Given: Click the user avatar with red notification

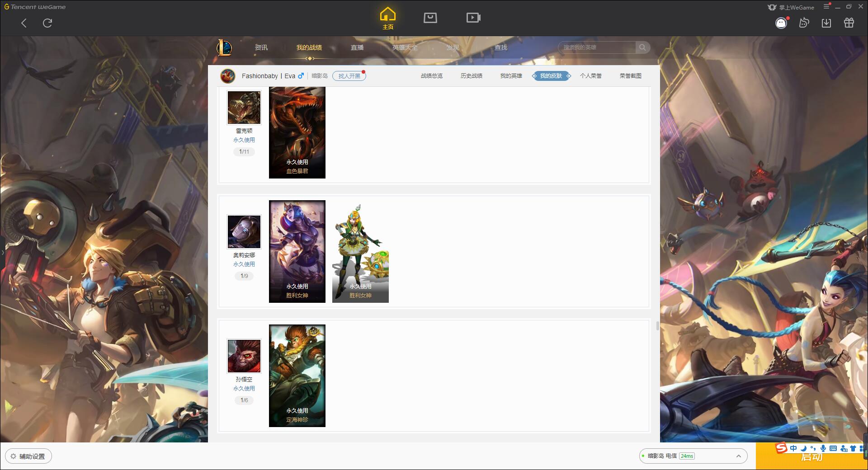Looking at the screenshot, I should (x=781, y=23).
